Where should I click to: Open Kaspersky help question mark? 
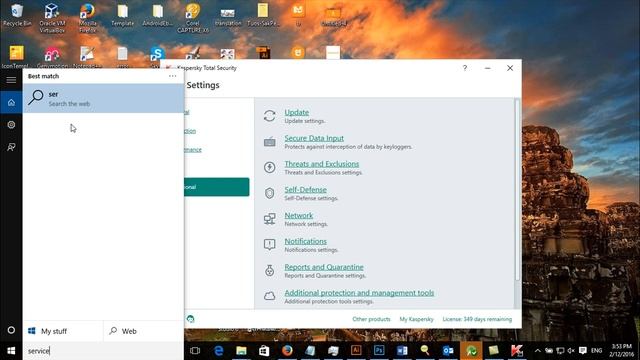(x=465, y=68)
